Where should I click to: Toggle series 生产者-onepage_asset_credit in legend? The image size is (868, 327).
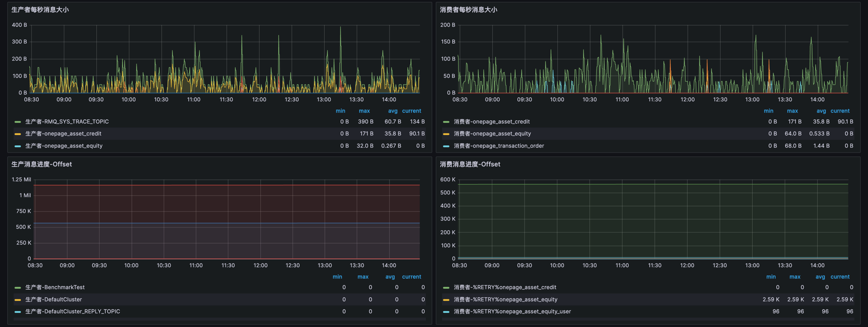pos(63,133)
